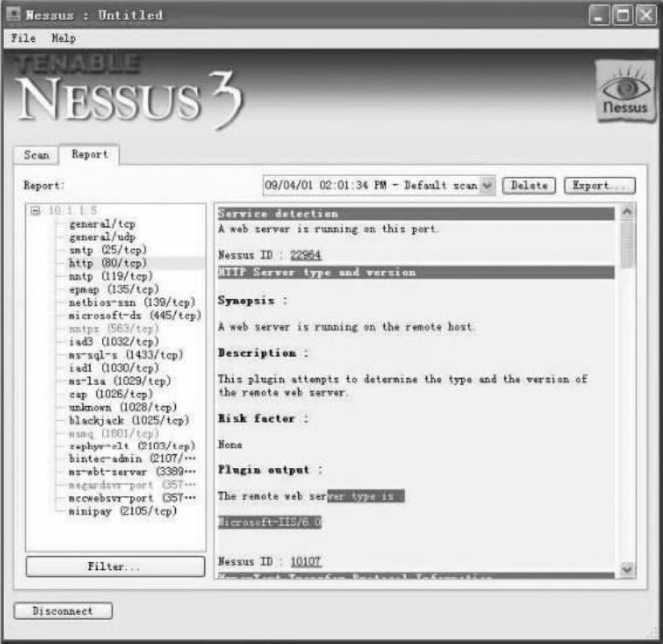The height and width of the screenshot is (644, 663).
Task: Select iad3 (1032/tcp) entry
Action: [x=114, y=342]
